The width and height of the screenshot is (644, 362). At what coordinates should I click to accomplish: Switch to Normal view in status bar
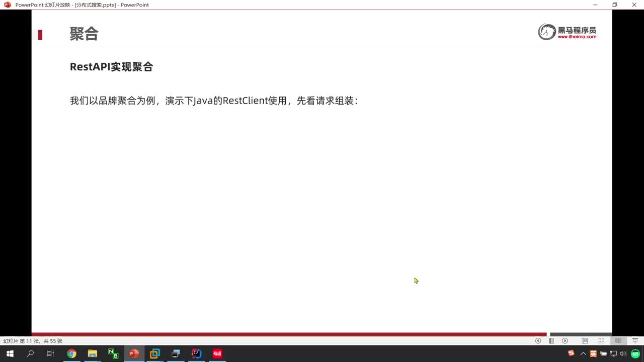[585, 341]
